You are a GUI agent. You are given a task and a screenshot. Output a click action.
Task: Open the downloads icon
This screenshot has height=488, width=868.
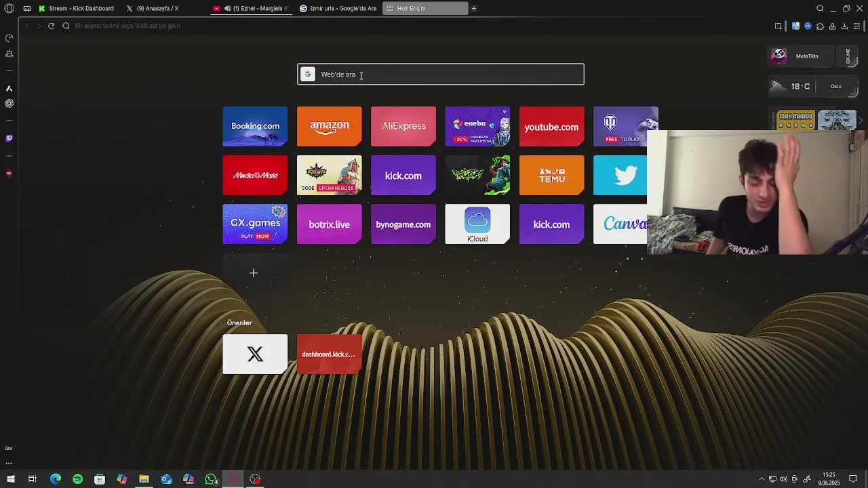click(844, 26)
